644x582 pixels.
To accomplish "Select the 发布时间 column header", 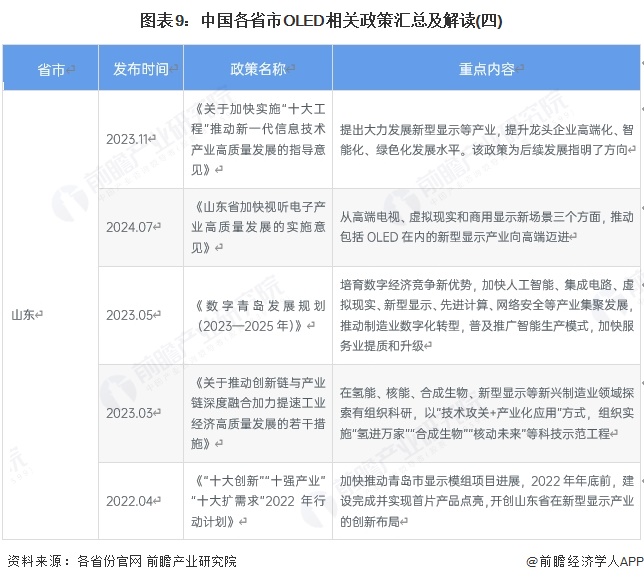I will (x=142, y=69).
